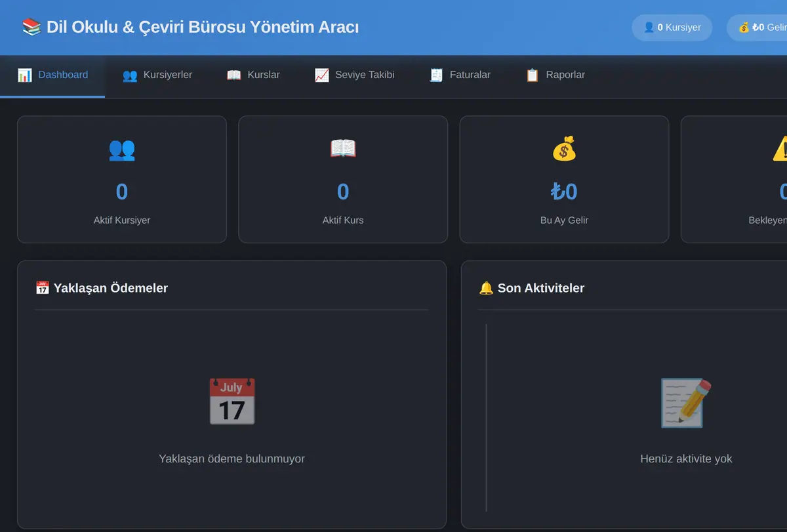Image resolution: width=787 pixels, height=532 pixels.
Task: Click the bar chart icon on Dashboard tab
Action: [x=25, y=75]
